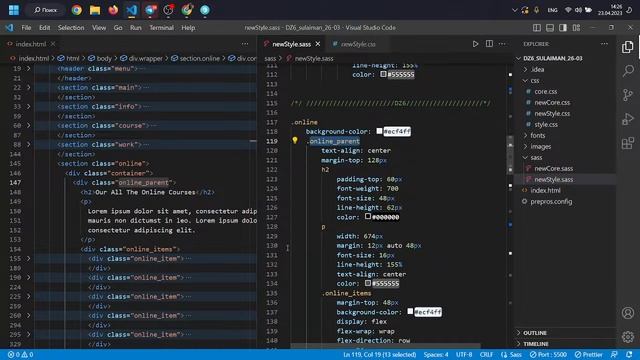Expand the .idea folder in Explorer
This screenshot has width=640, height=360.
[537, 69]
